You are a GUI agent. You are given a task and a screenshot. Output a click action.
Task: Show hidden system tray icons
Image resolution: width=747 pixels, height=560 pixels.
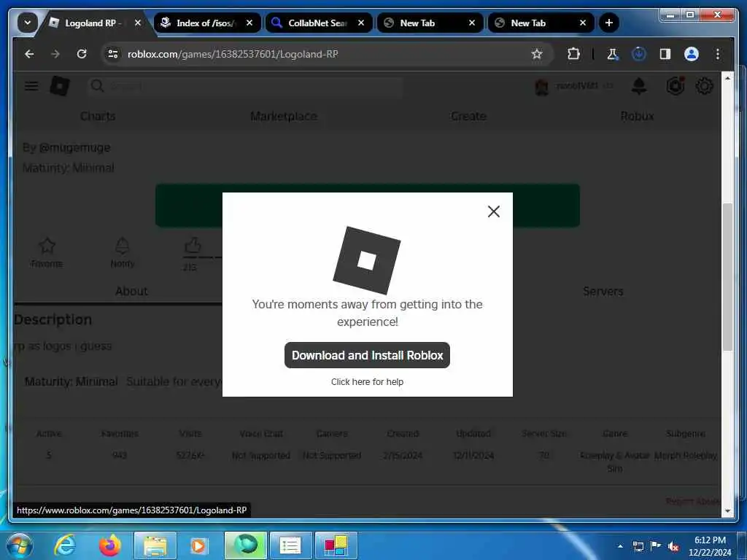[620, 546]
